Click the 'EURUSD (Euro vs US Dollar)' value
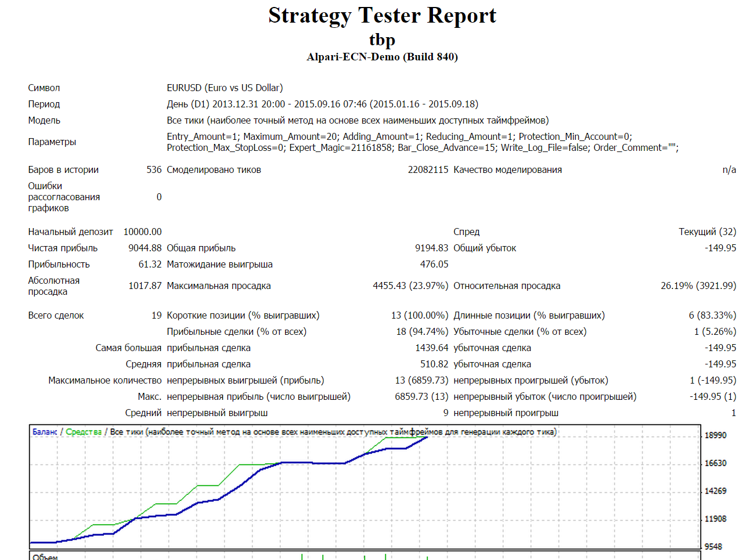The height and width of the screenshot is (560, 754). [225, 88]
